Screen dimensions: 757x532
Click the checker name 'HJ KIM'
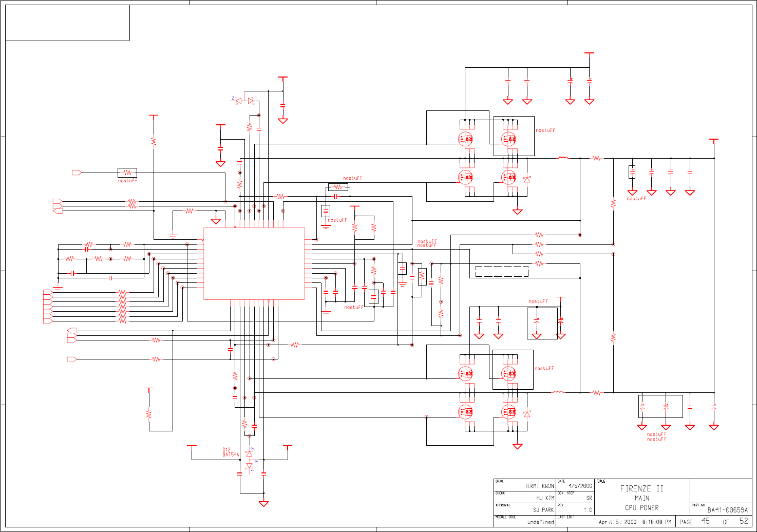pyautogui.click(x=545, y=498)
